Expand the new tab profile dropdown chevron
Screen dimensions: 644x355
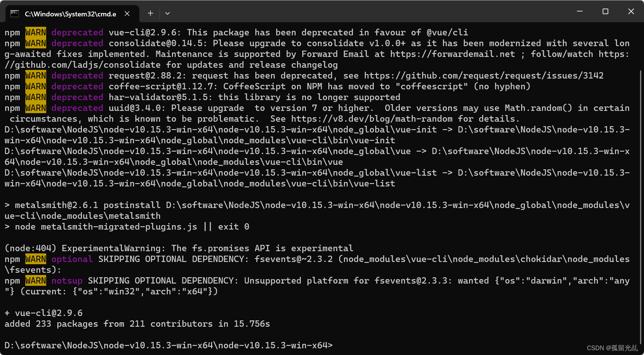(x=168, y=13)
